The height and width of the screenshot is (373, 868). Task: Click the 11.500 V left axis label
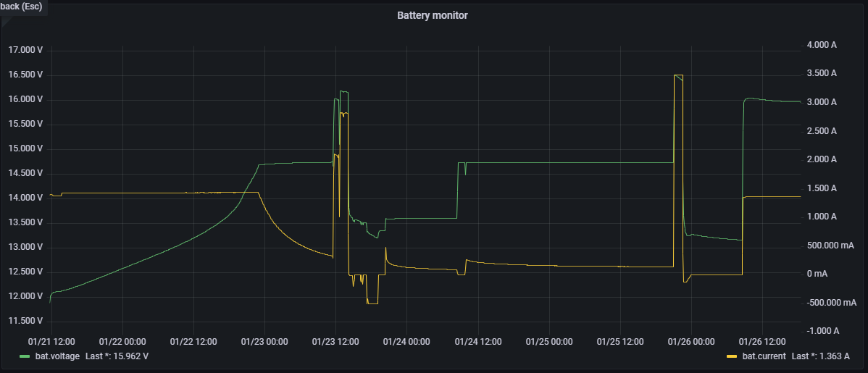coord(25,321)
